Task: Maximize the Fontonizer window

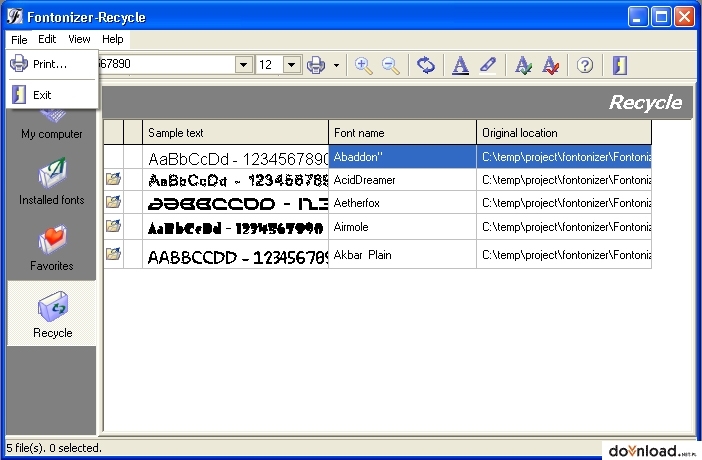Action: (x=661, y=17)
